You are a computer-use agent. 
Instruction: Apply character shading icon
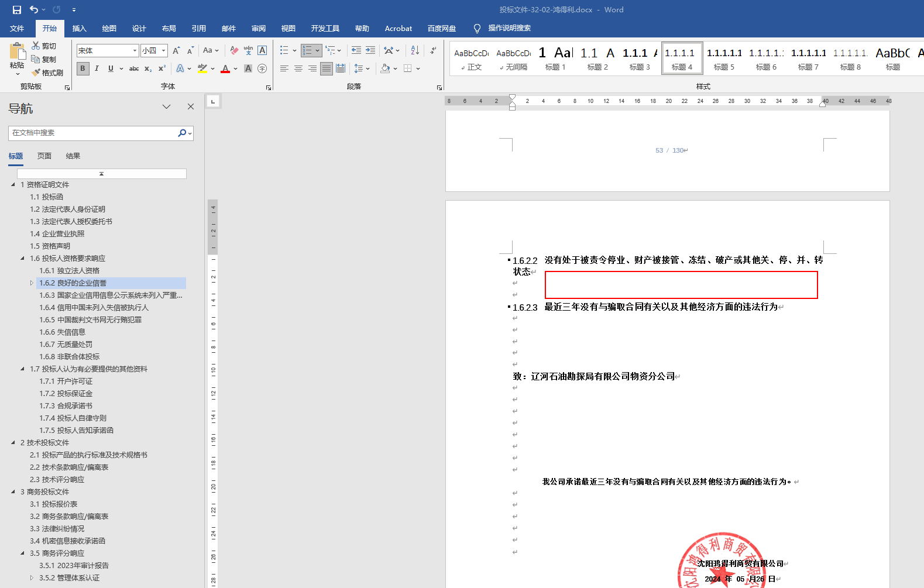tap(248, 68)
